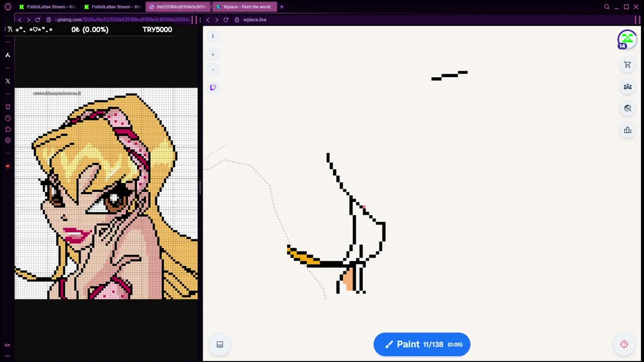The width and height of the screenshot is (644, 362).
Task: Open the history clock sidebar icon
Action: coord(8,118)
